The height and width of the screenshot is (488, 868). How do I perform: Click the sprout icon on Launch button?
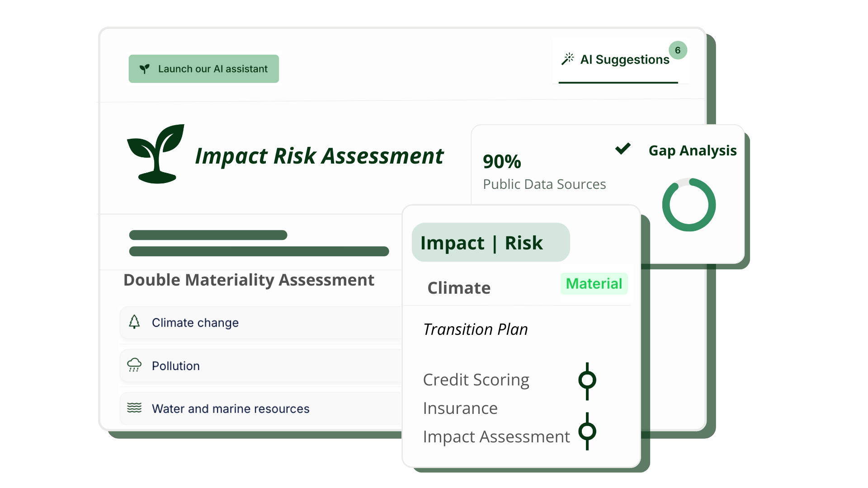144,69
